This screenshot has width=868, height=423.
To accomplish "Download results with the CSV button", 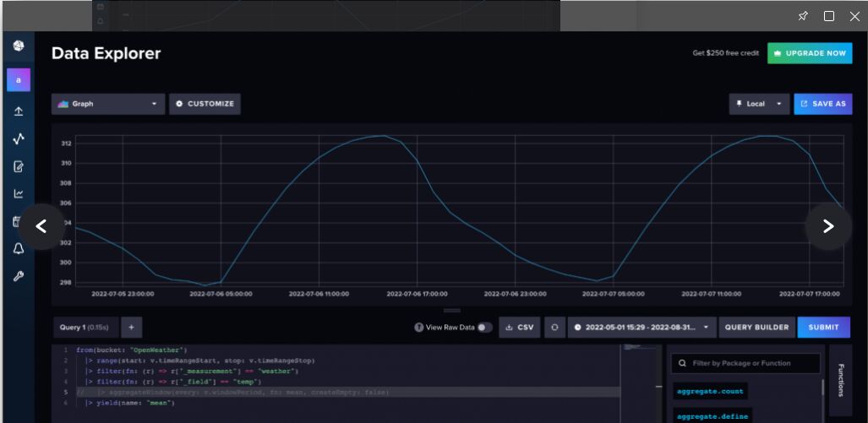I will [519, 328].
